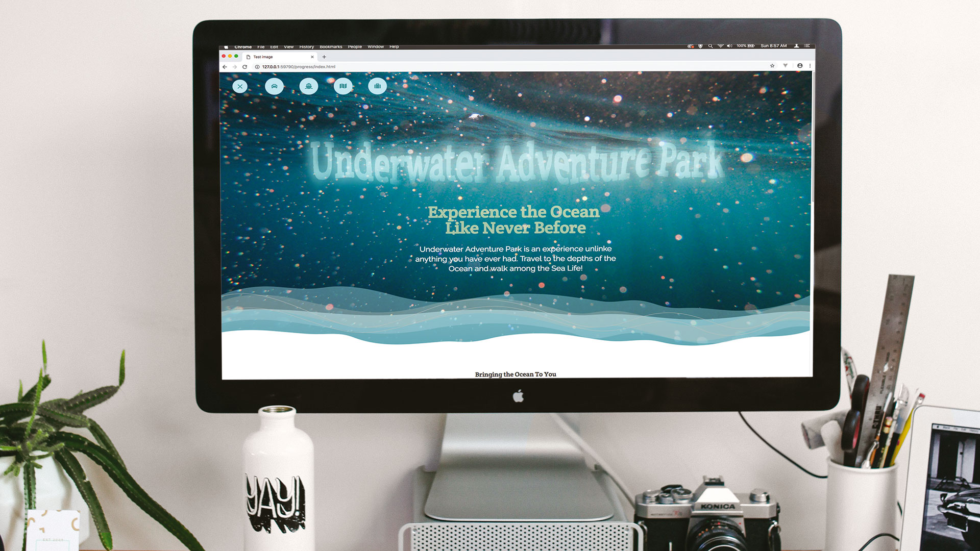Viewport: 980px width, 551px height.
Task: Click 'Bringing the Ocean To You' tagline
Action: click(516, 374)
